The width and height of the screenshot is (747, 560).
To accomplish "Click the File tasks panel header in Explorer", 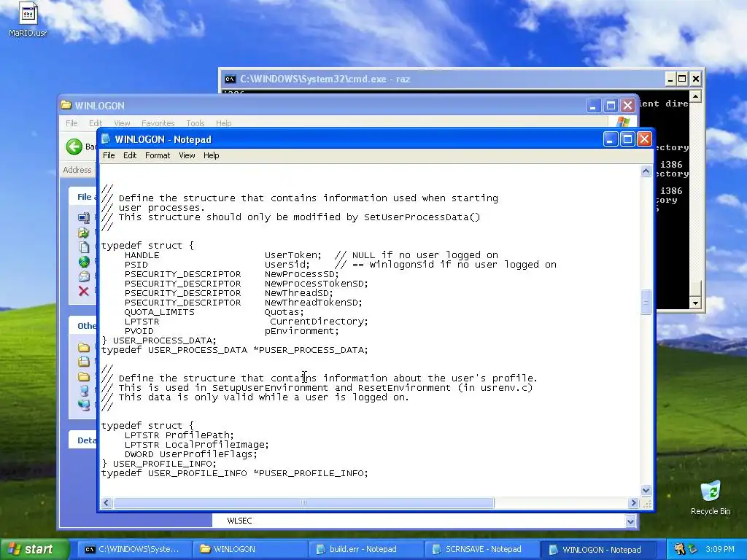I will [x=84, y=197].
